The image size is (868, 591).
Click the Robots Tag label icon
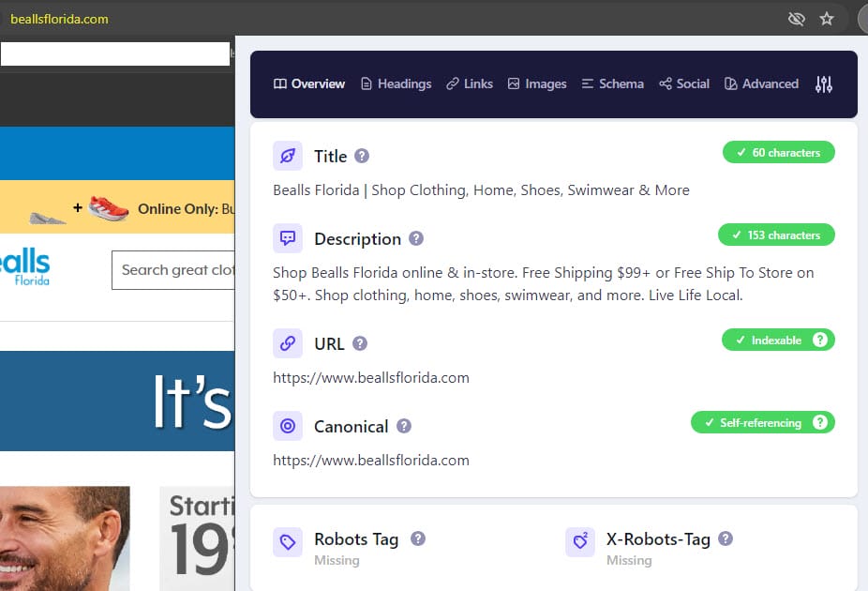288,540
